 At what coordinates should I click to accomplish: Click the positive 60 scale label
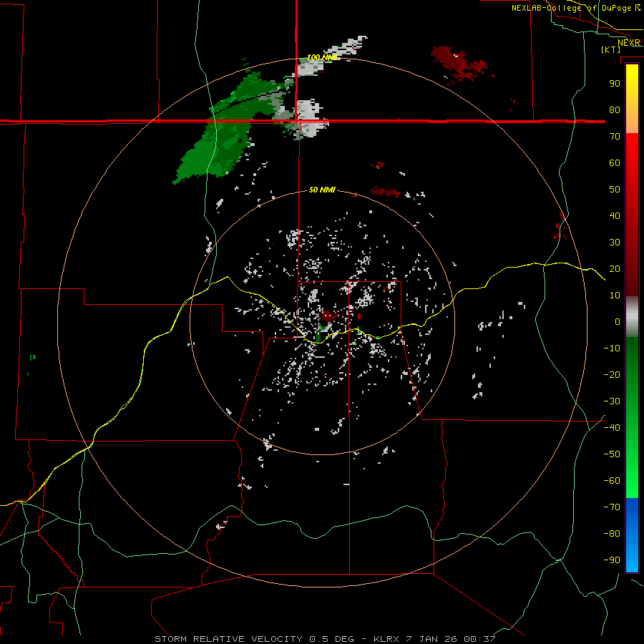click(615, 162)
